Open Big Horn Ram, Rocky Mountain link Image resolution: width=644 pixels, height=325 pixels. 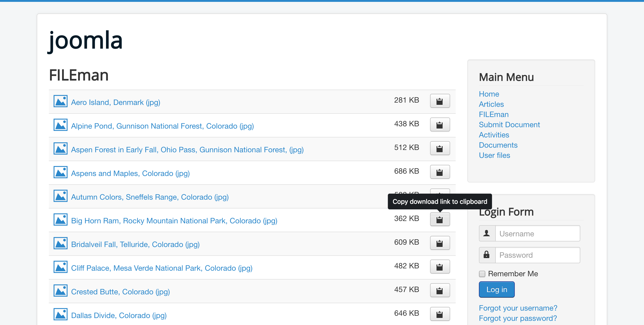[174, 221]
